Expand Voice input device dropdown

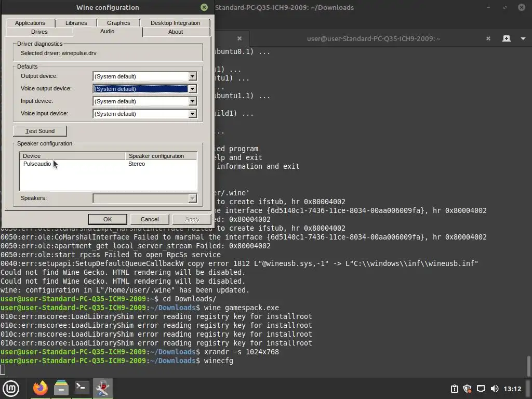click(192, 114)
